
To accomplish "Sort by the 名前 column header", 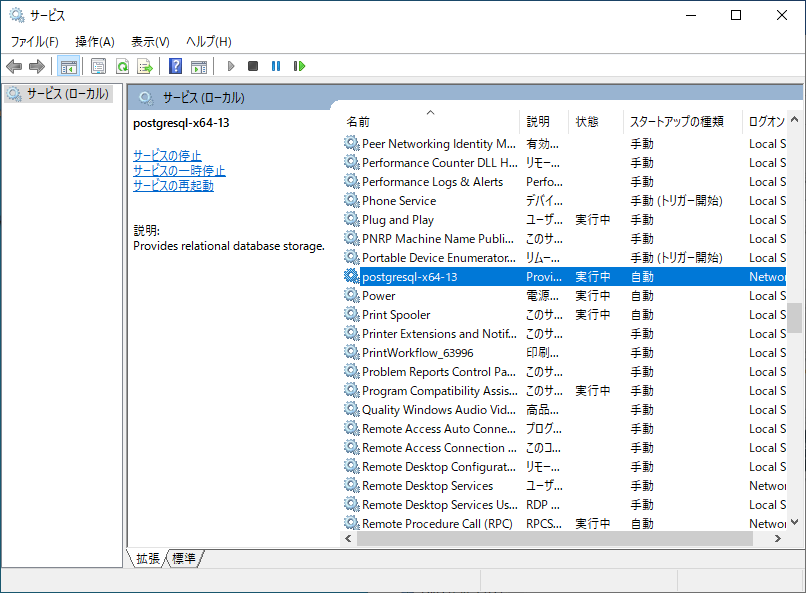I will click(x=358, y=121).
